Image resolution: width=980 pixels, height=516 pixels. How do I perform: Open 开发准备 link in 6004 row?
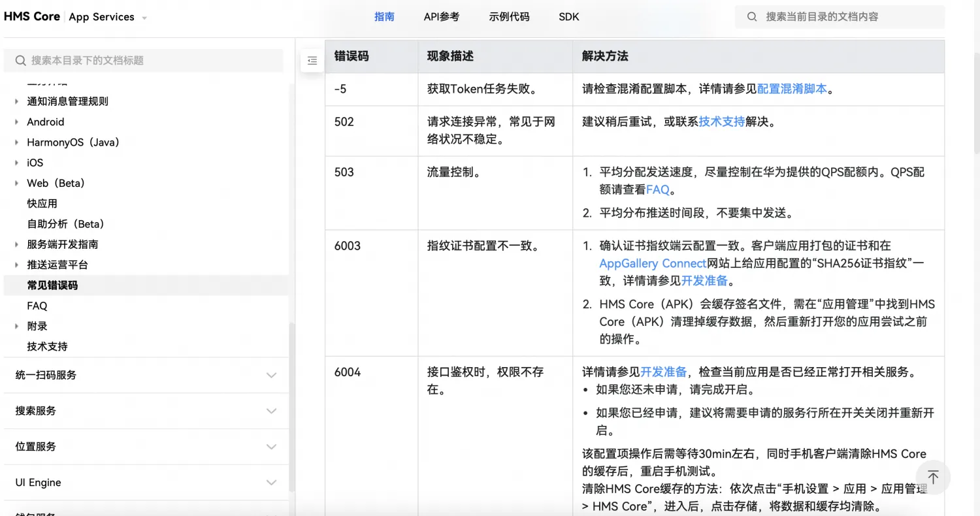click(x=663, y=372)
